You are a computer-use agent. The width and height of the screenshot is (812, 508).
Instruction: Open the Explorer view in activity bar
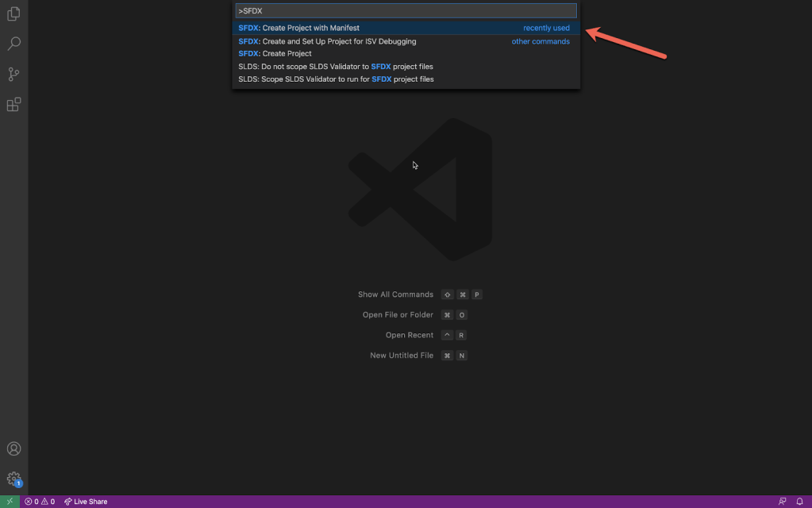click(13, 13)
